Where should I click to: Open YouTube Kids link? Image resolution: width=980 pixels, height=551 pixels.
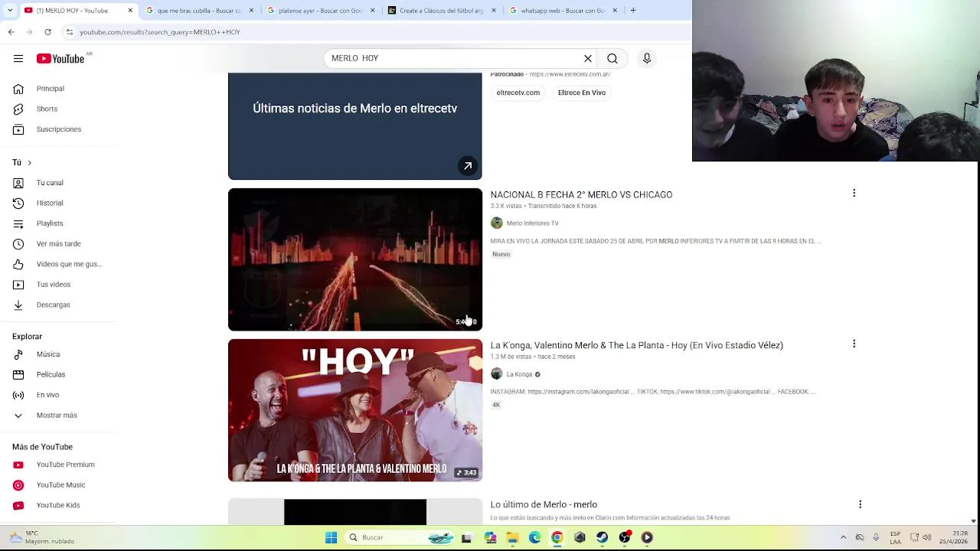tap(58, 505)
